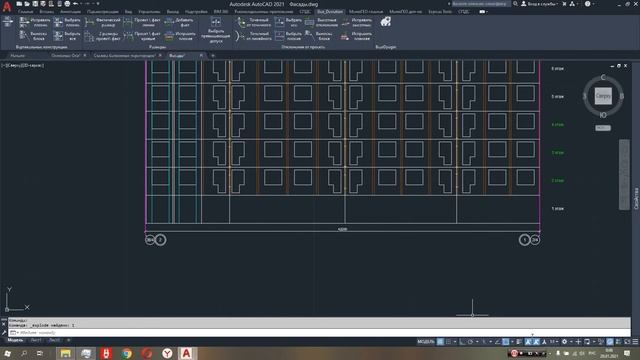
Task: Open the Workspace switching gear icon
Action: tap(564, 342)
